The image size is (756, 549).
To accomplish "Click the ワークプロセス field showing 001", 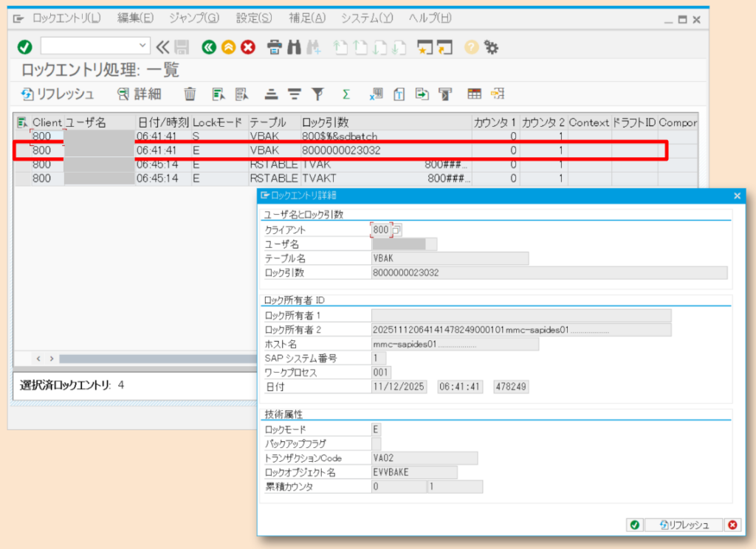I will point(381,373).
